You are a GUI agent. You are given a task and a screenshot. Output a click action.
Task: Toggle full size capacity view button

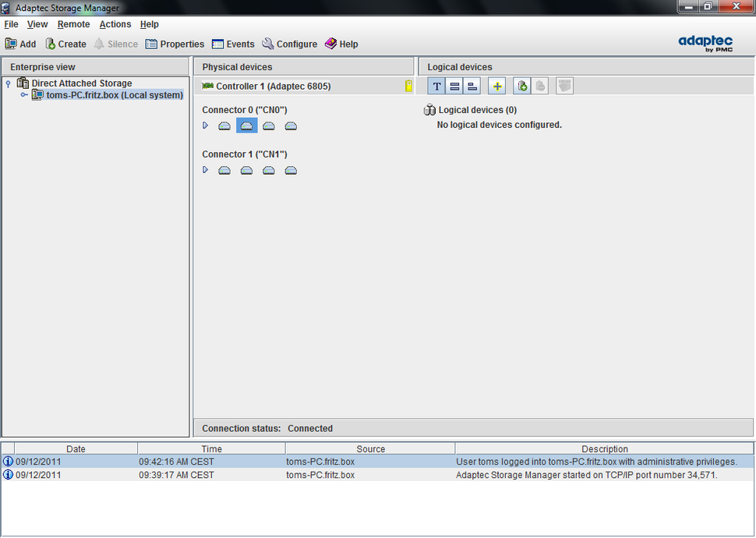[x=454, y=87]
